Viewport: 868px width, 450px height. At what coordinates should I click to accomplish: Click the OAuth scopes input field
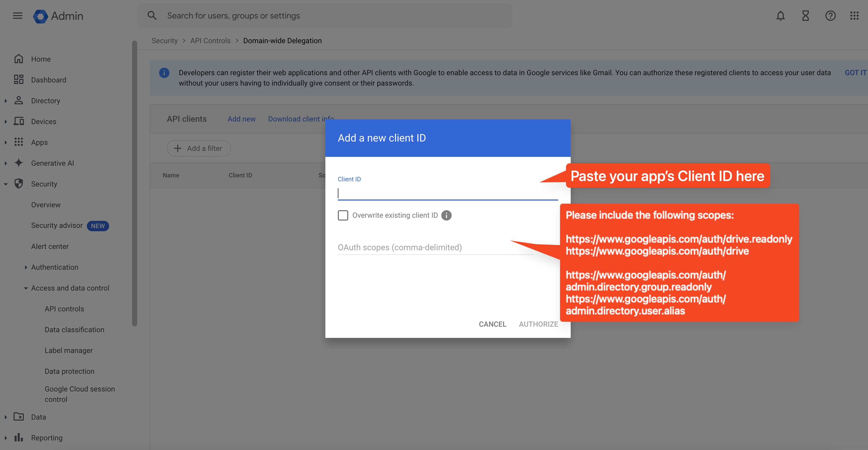435,248
